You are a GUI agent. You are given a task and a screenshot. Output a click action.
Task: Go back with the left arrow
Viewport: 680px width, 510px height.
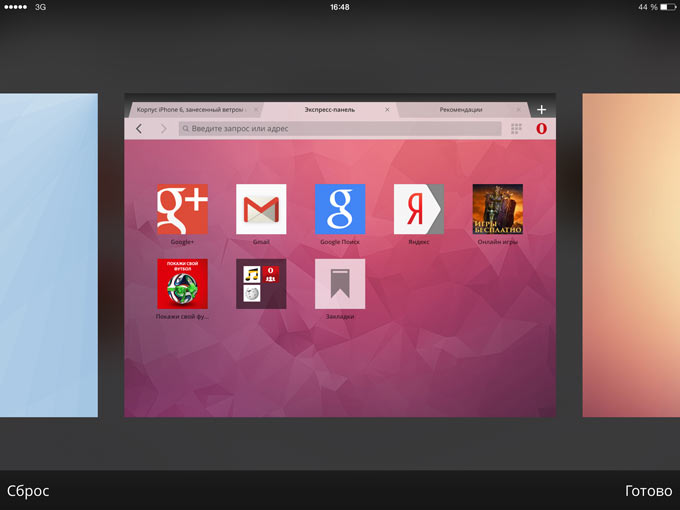coord(139,129)
